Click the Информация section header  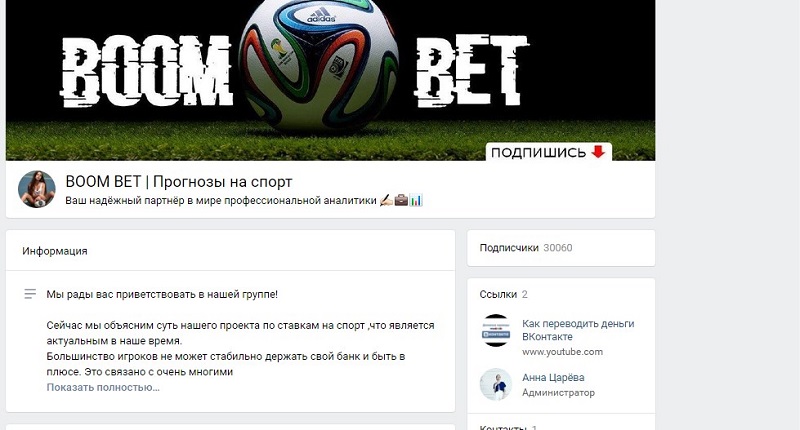coord(55,251)
